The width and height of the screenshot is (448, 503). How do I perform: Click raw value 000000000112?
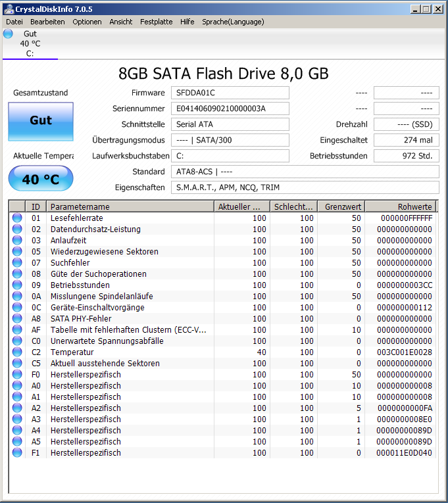click(405, 307)
